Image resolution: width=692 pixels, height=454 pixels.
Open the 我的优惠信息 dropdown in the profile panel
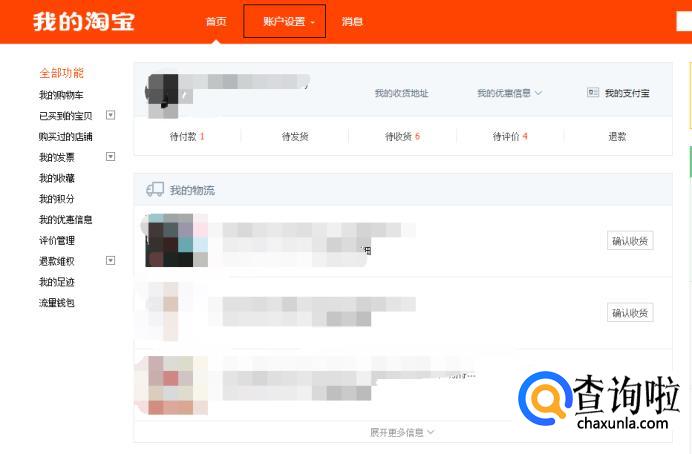click(x=509, y=93)
